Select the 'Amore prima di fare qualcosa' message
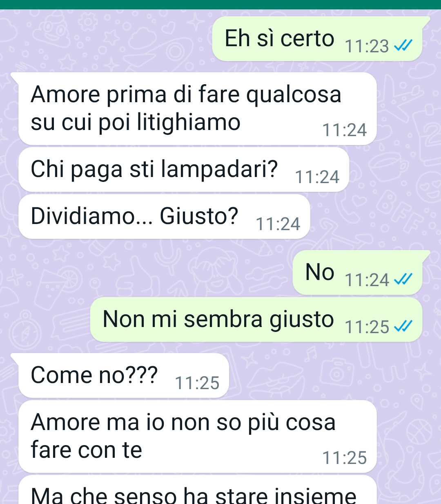441x504 pixels. coord(198,109)
